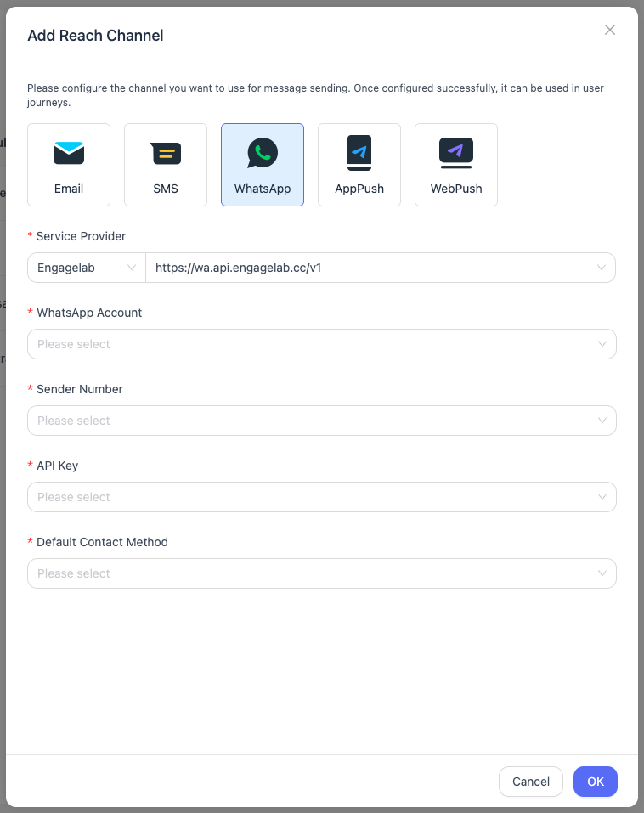This screenshot has width=644, height=813.
Task: Click the WhatsApp channel label
Action: click(263, 189)
